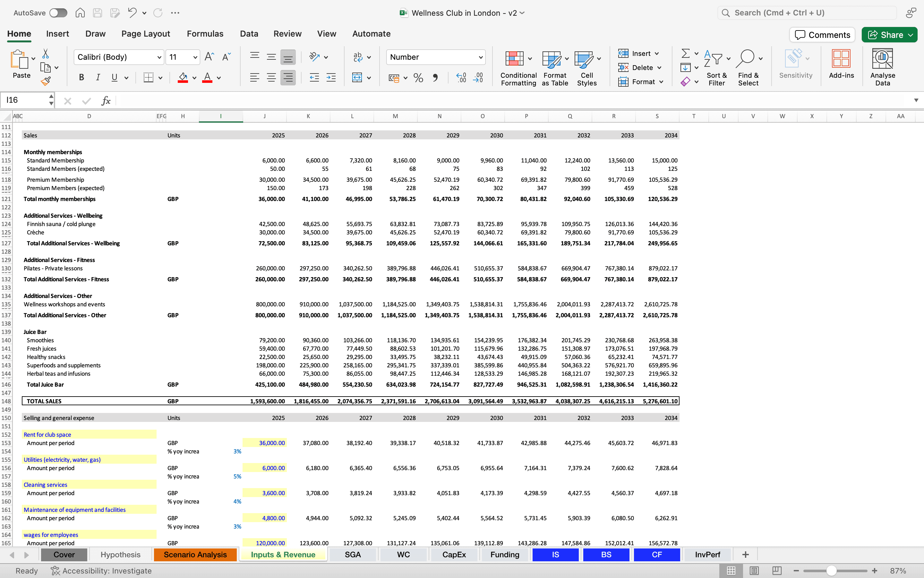Click the Borders icon

(149, 78)
